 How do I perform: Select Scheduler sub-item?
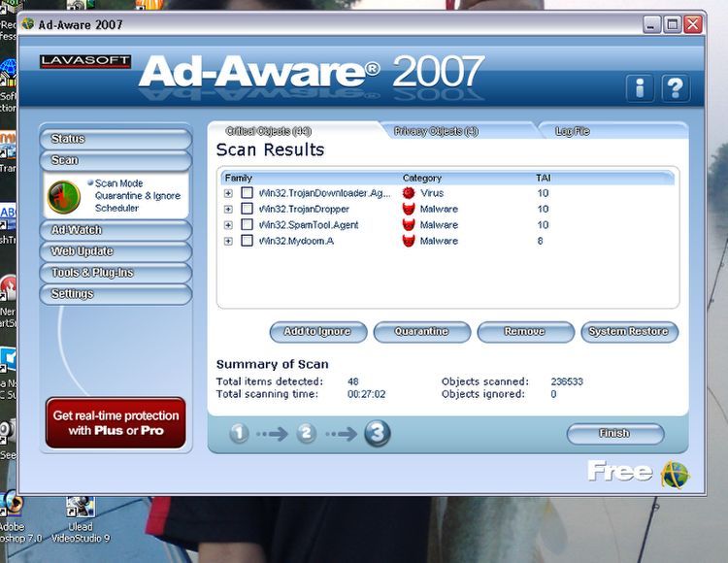(116, 209)
